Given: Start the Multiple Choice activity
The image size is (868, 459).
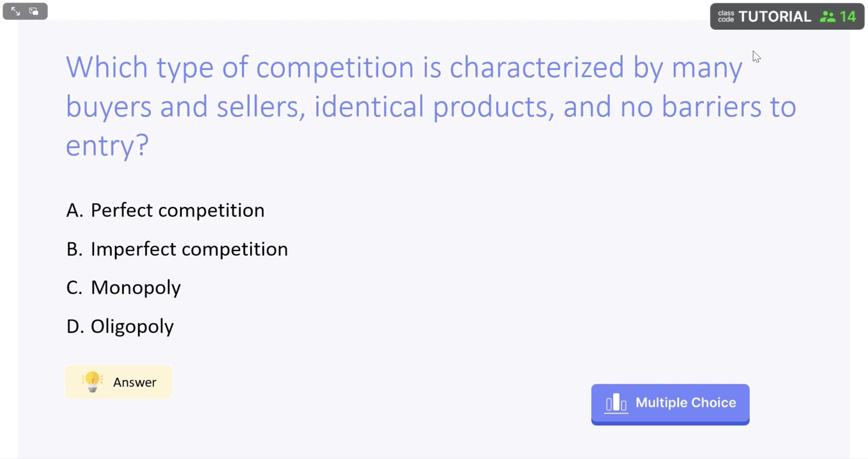Looking at the screenshot, I should 670,404.
